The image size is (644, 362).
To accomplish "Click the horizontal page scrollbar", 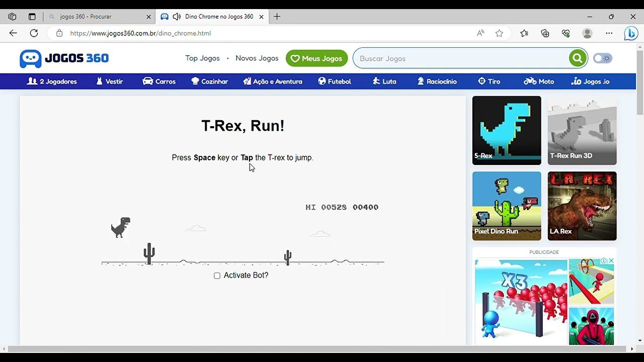I will [x=318, y=348].
